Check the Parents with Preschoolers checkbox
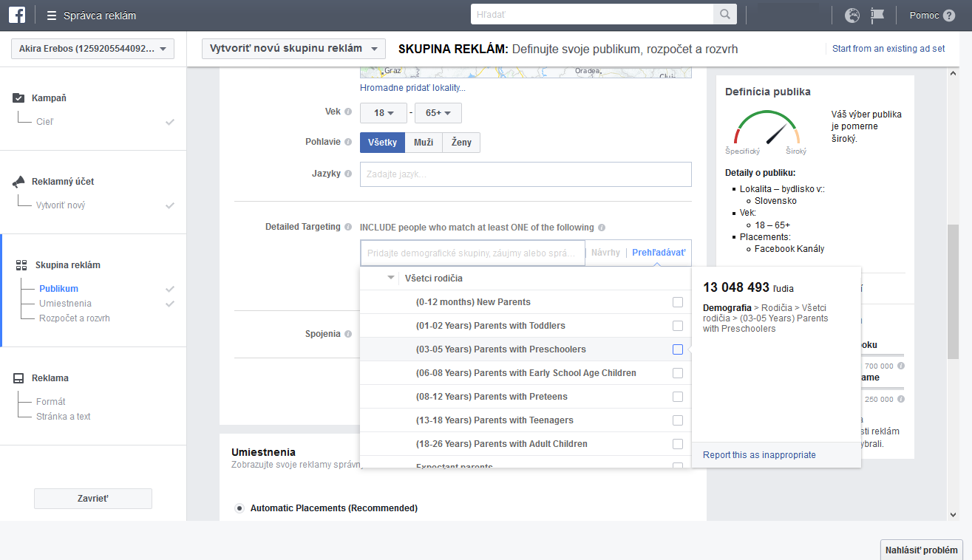Image resolution: width=972 pixels, height=560 pixels. click(x=678, y=349)
